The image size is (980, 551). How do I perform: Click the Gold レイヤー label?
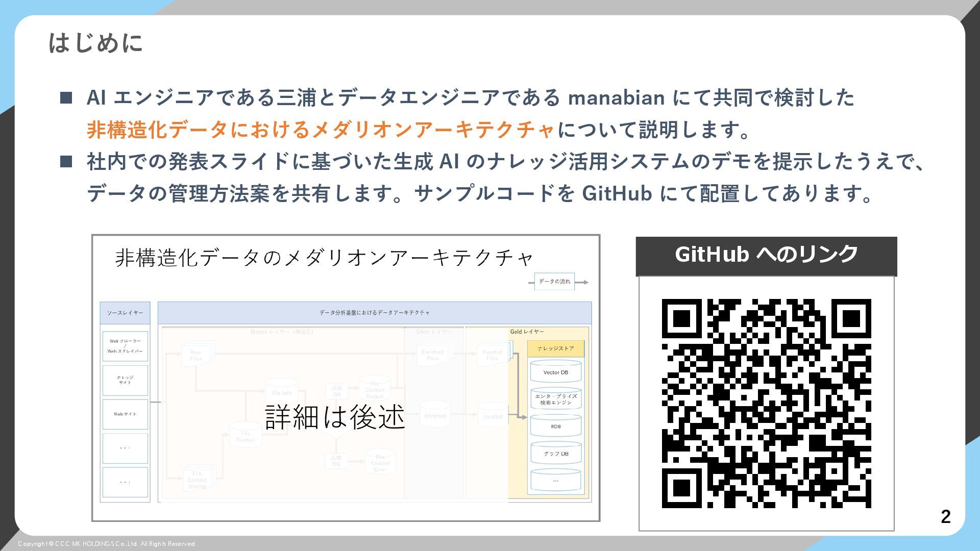tap(527, 332)
